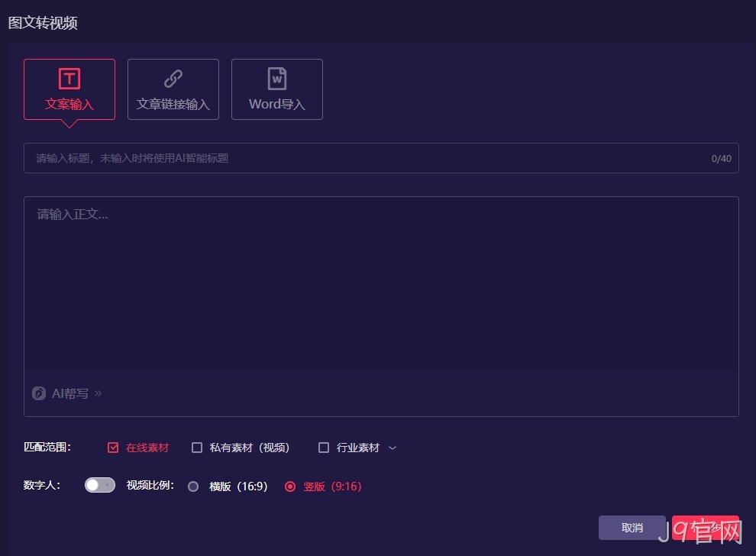The width and height of the screenshot is (756, 556).
Task: Click the red T text icon
Action: coord(69,79)
